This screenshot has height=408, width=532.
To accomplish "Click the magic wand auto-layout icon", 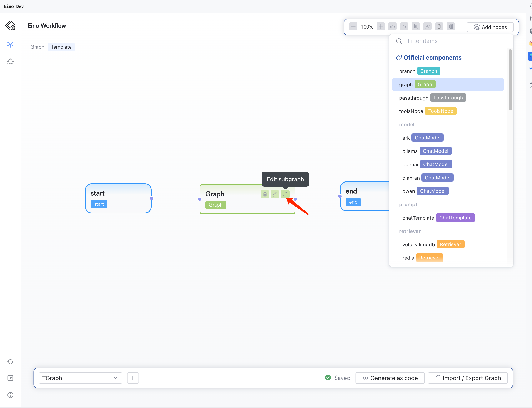I will (x=427, y=27).
